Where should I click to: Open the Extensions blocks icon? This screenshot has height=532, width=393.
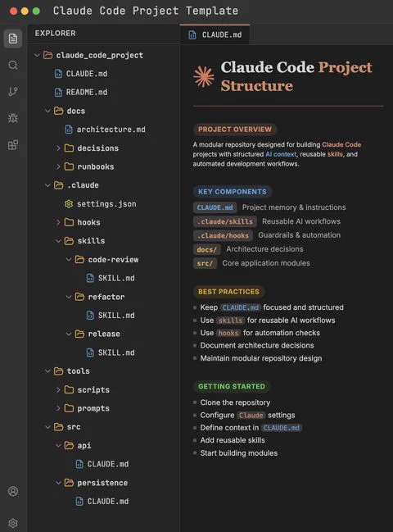click(x=13, y=145)
